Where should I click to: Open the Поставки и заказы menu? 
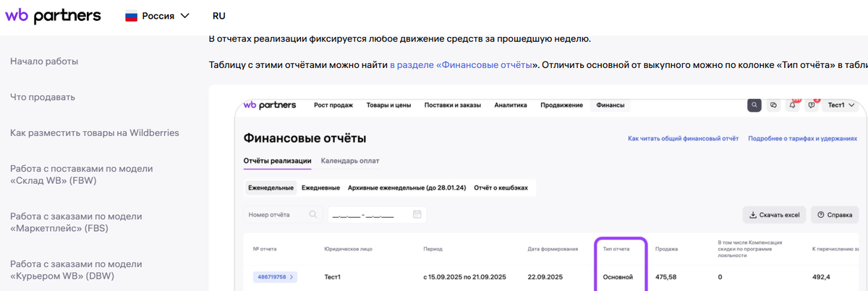coord(453,105)
